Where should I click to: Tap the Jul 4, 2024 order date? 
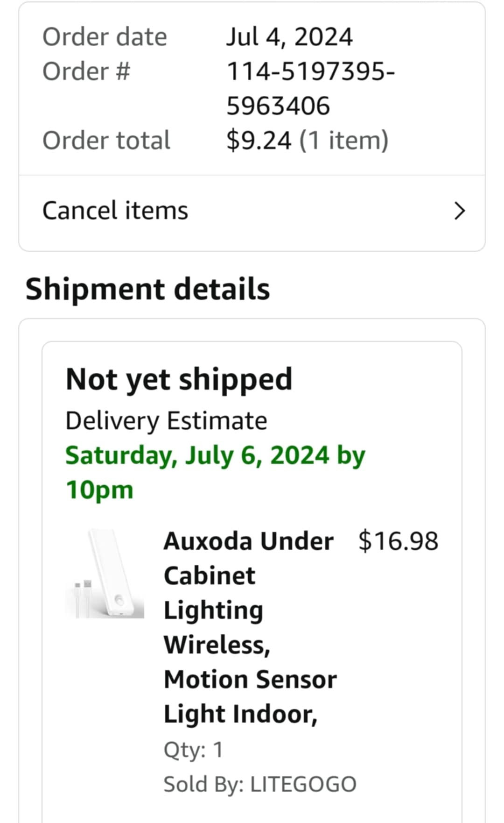coord(289,37)
